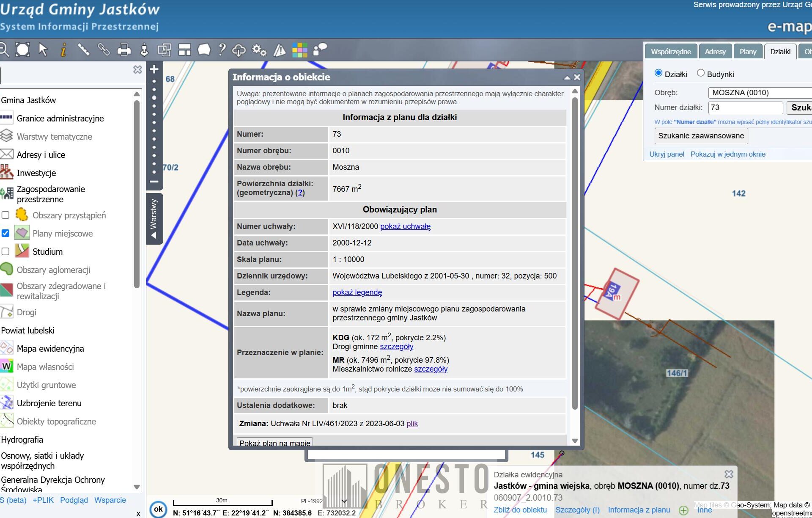This screenshot has height=518, width=812.
Task: Click the printer icon in toolbar
Action: [124, 50]
